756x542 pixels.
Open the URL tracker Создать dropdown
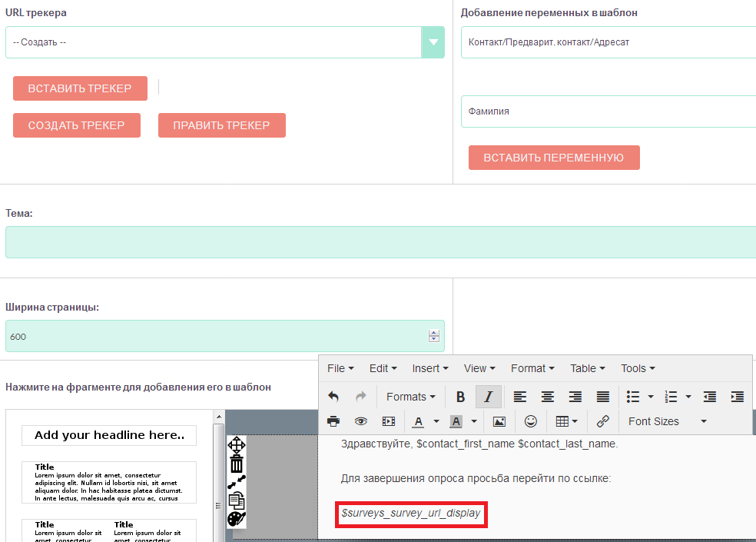[433, 42]
